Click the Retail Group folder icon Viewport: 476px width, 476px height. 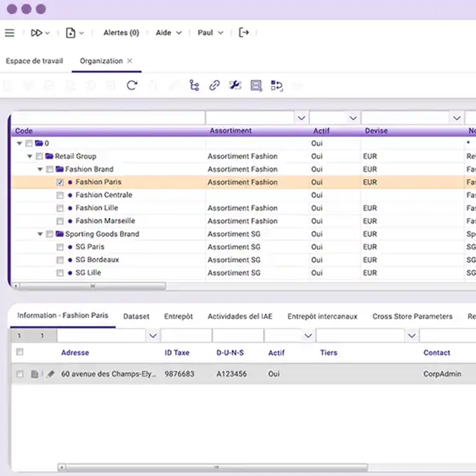pos(49,156)
